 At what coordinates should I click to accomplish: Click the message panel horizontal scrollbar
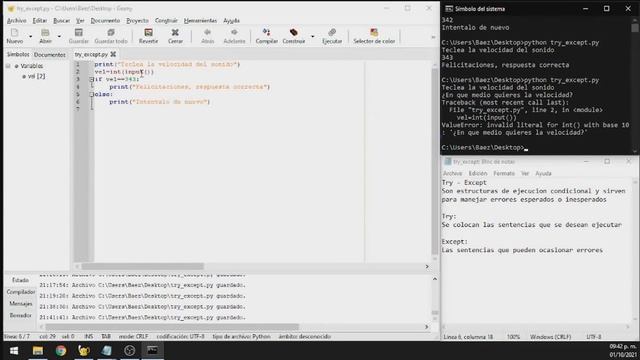tap(172, 327)
